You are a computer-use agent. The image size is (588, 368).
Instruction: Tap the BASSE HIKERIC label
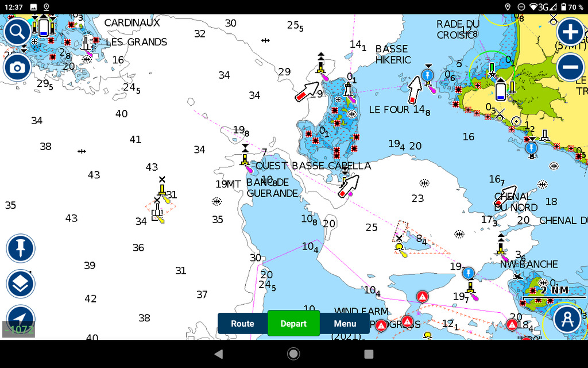(x=393, y=55)
